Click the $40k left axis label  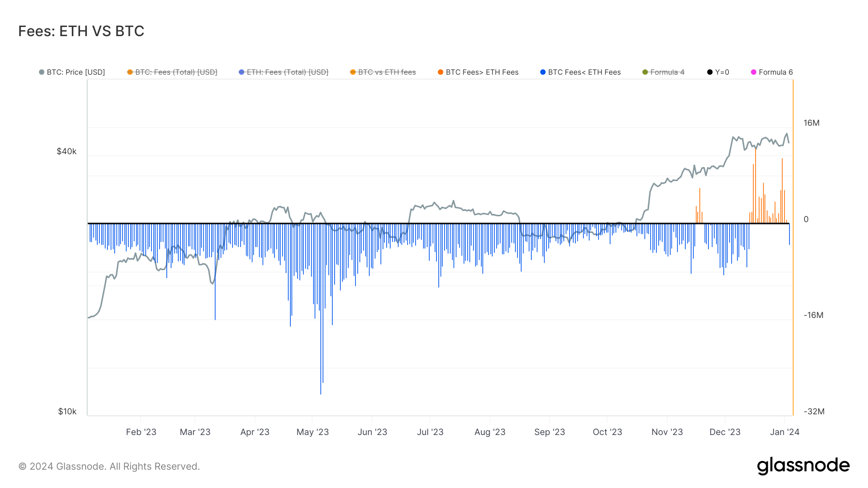pyautogui.click(x=67, y=151)
